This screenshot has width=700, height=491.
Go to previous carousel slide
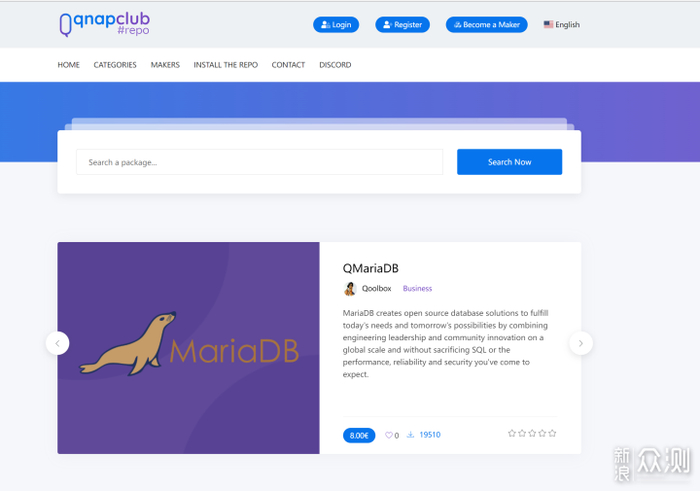[x=58, y=343]
